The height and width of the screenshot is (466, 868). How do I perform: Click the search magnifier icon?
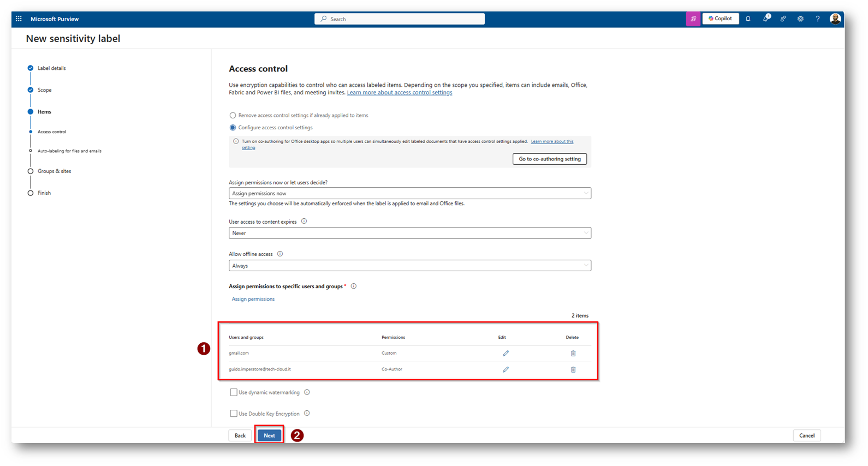pyautogui.click(x=324, y=19)
